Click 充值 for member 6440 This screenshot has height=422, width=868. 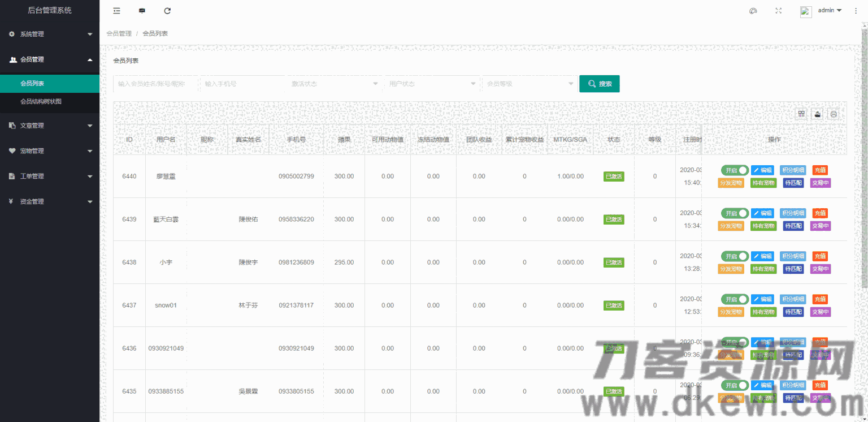point(820,170)
